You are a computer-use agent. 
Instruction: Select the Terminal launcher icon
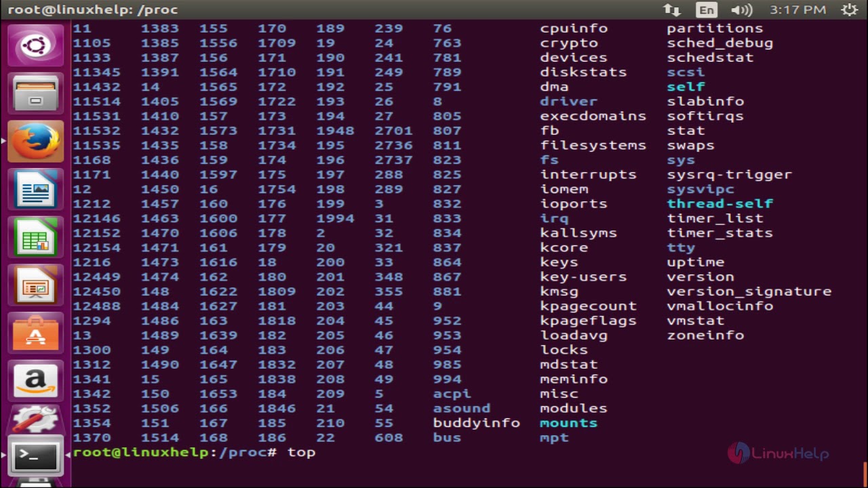pyautogui.click(x=35, y=455)
